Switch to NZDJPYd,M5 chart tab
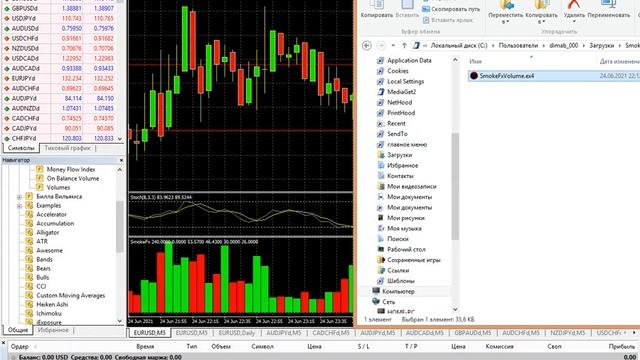This screenshot has width=640, height=360. [567, 333]
